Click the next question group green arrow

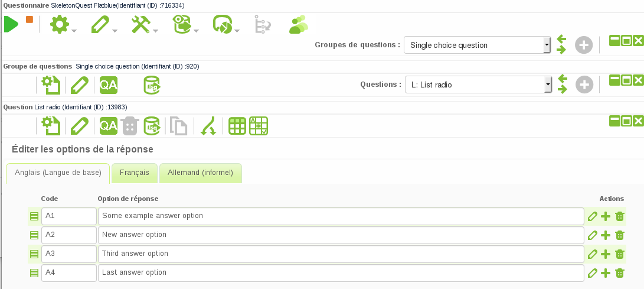[561, 50]
